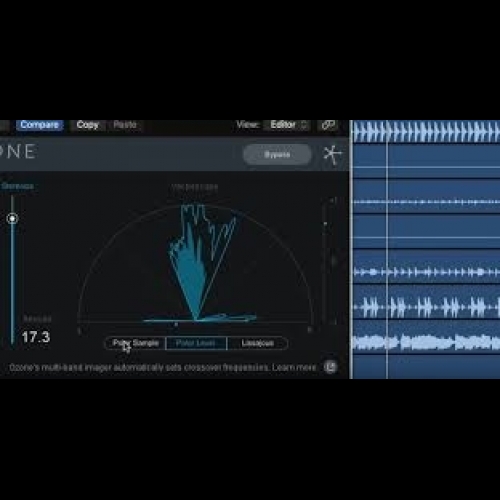Click the slider handle above 17.3

[12, 219]
